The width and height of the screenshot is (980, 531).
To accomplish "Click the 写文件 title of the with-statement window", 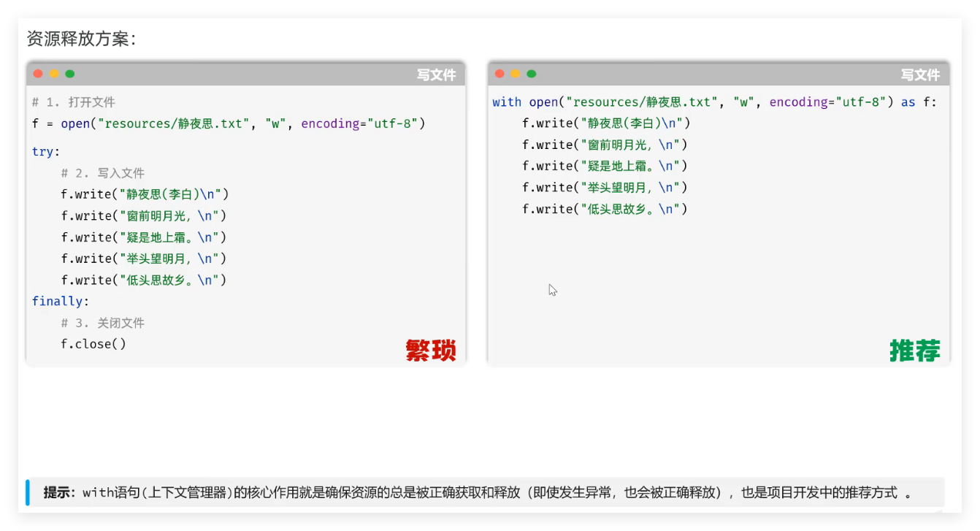I will pos(920,75).
